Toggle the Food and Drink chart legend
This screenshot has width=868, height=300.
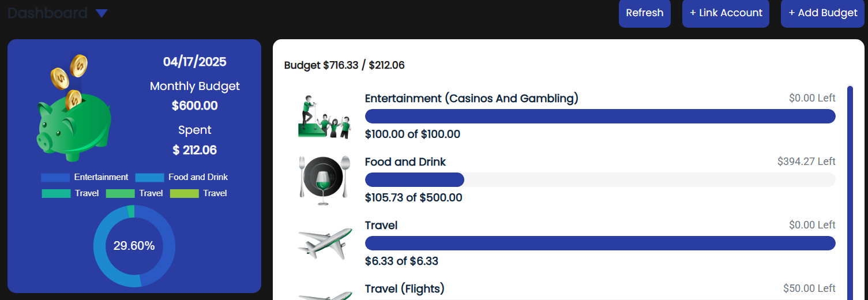click(182, 177)
